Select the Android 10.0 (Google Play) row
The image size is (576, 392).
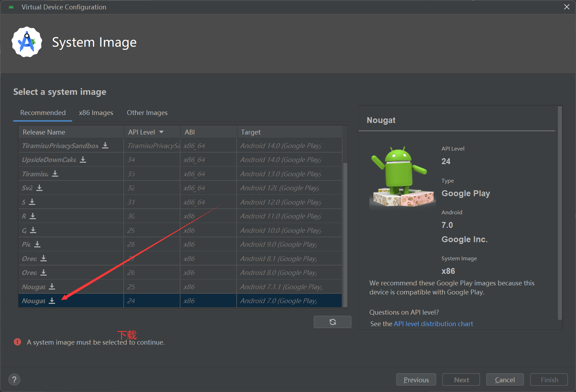coord(180,230)
